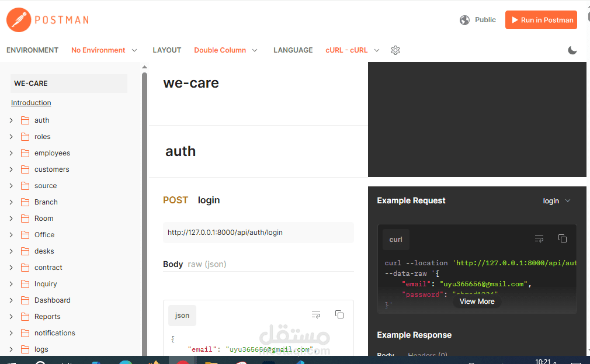Click View More in curl example

477,301
